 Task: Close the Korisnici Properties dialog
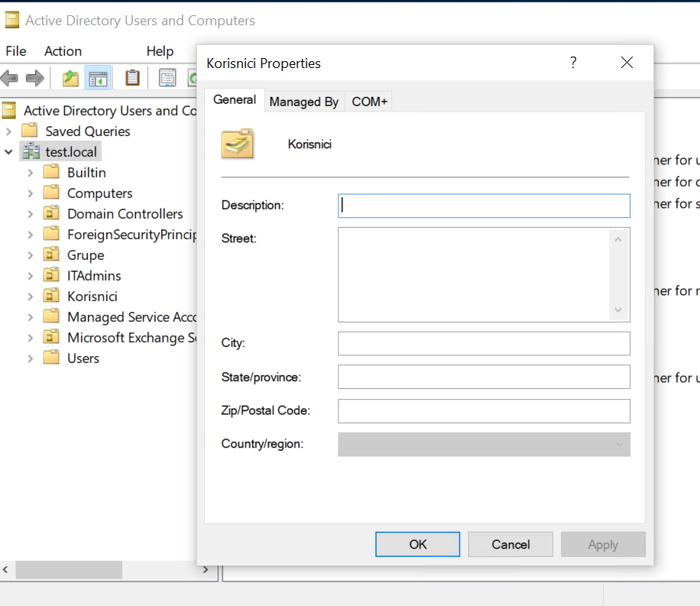click(627, 63)
